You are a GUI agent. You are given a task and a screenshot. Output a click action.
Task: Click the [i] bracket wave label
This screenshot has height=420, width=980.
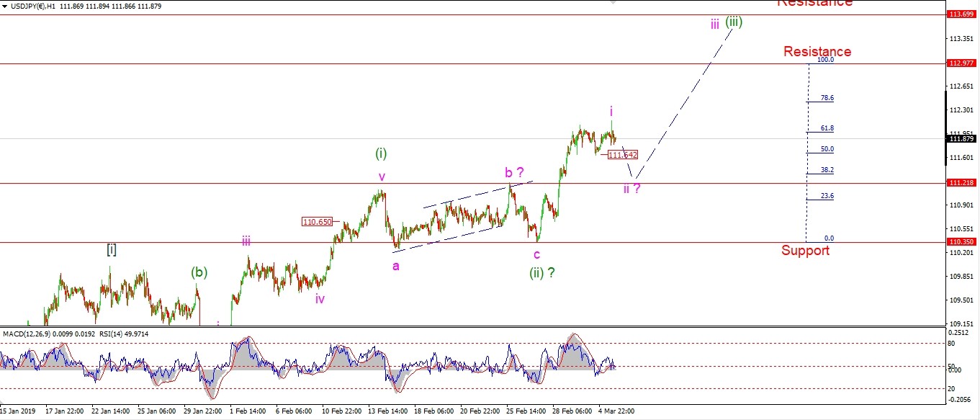(x=112, y=249)
